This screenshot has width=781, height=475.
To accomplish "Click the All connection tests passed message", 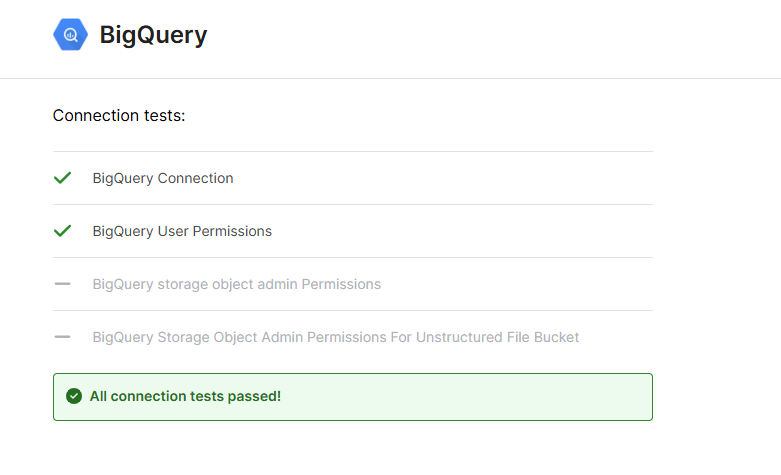I will pos(185,396).
